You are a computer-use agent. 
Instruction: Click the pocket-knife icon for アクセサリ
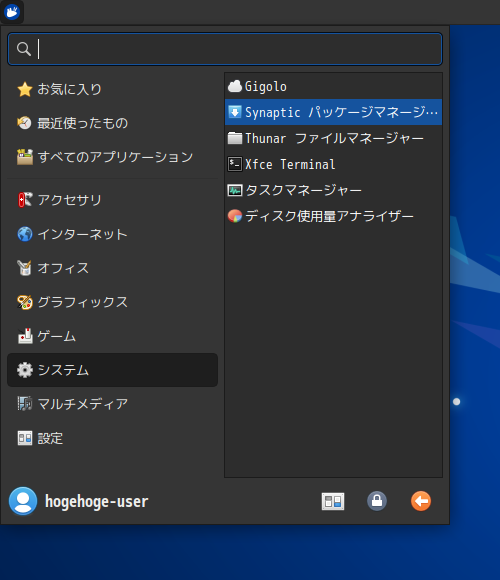[x=25, y=200]
